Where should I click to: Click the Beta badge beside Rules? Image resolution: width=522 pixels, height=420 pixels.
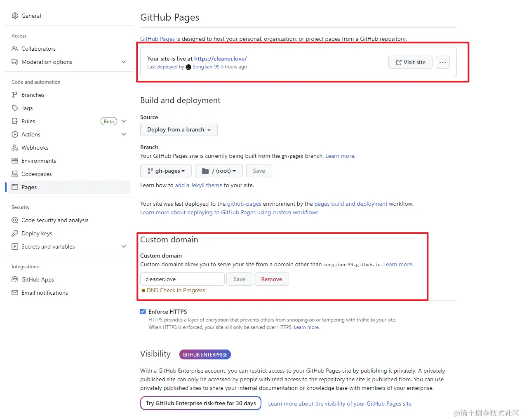(x=109, y=121)
